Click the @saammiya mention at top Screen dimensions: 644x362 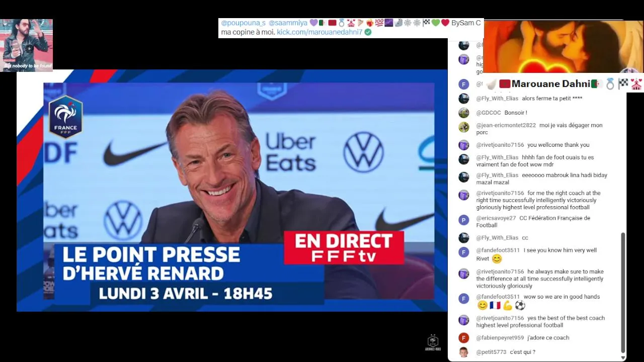point(288,23)
